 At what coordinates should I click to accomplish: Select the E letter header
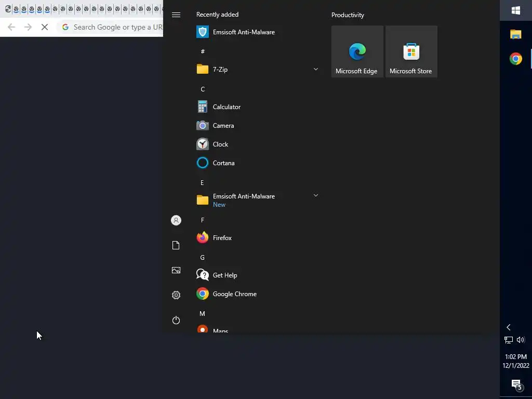[x=202, y=182]
